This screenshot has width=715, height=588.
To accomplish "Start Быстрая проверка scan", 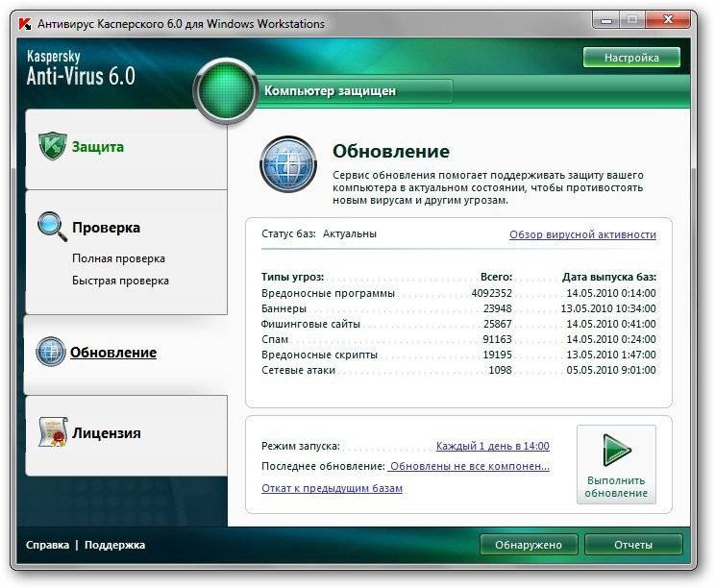I will point(120,281).
